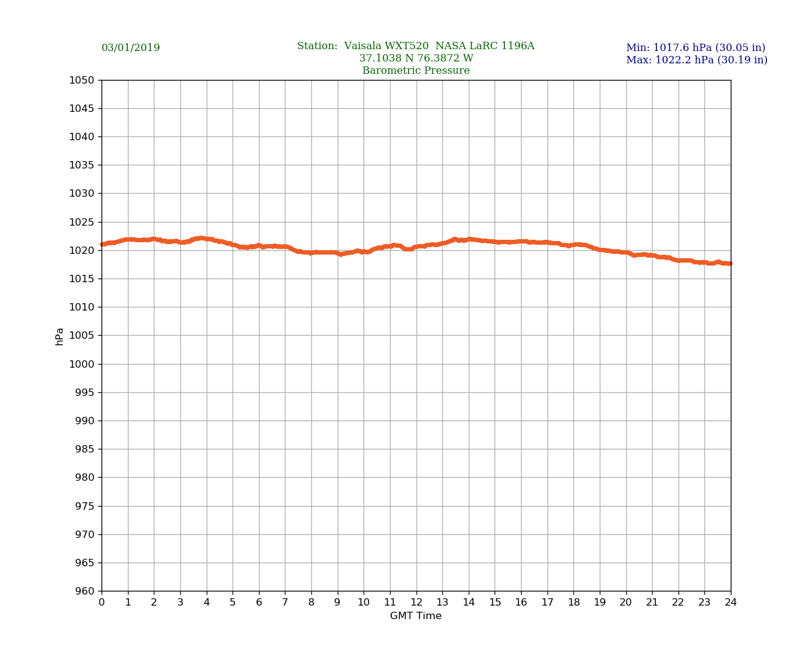The width and height of the screenshot is (812, 664).
Task: Click the 0 hour x-axis tick label
Action: coord(101,603)
